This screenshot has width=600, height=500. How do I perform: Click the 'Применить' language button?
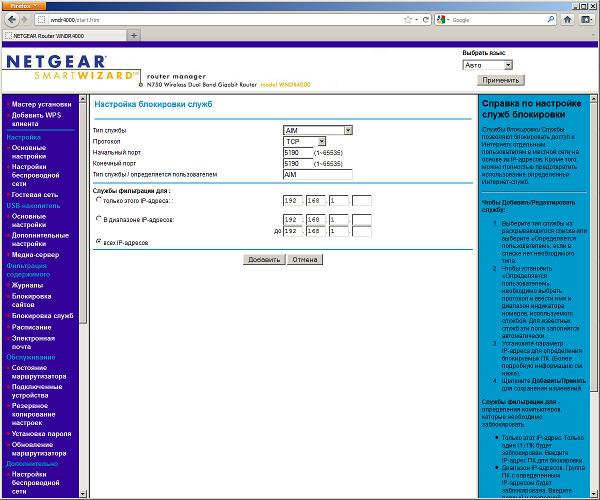click(x=501, y=80)
